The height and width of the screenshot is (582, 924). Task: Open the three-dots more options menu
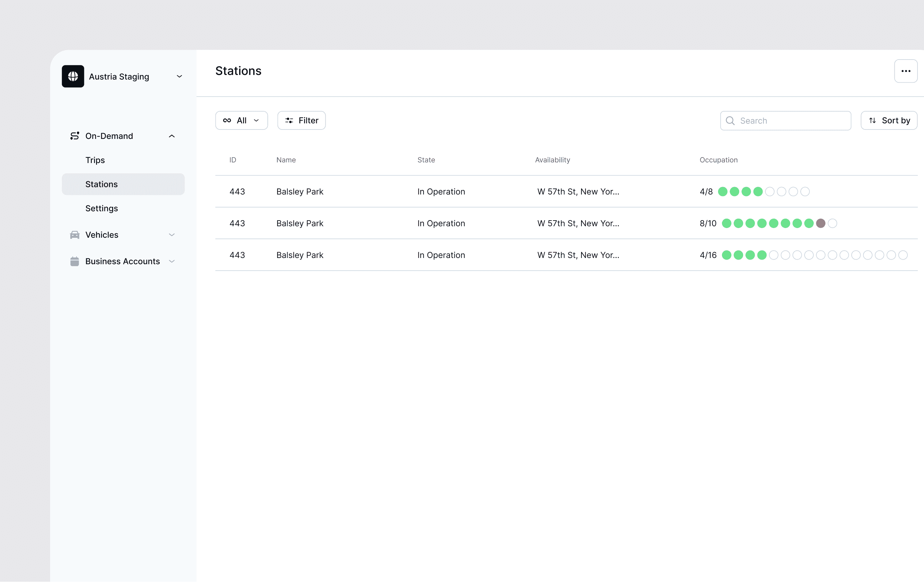pos(905,71)
